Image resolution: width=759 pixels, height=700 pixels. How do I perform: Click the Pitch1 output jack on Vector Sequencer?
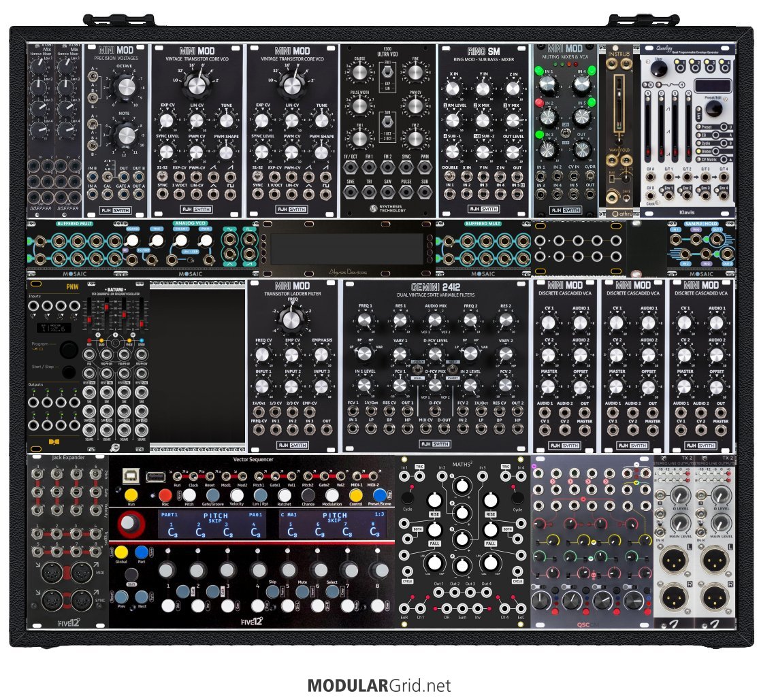[x=259, y=476]
